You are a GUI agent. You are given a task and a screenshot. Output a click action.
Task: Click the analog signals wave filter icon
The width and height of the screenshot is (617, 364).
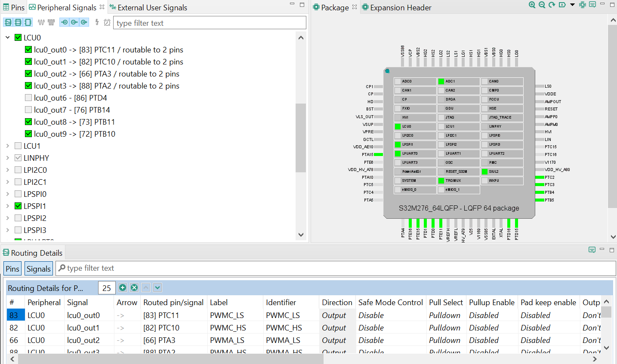tap(41, 22)
